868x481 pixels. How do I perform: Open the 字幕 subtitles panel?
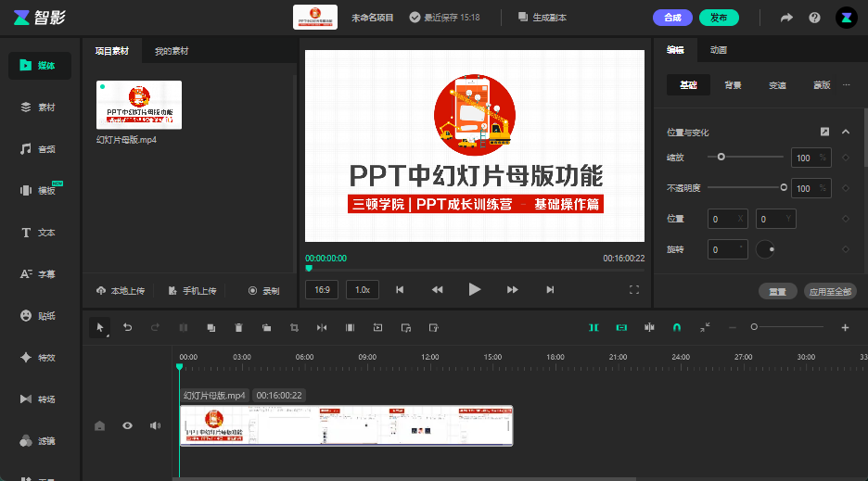[38, 274]
